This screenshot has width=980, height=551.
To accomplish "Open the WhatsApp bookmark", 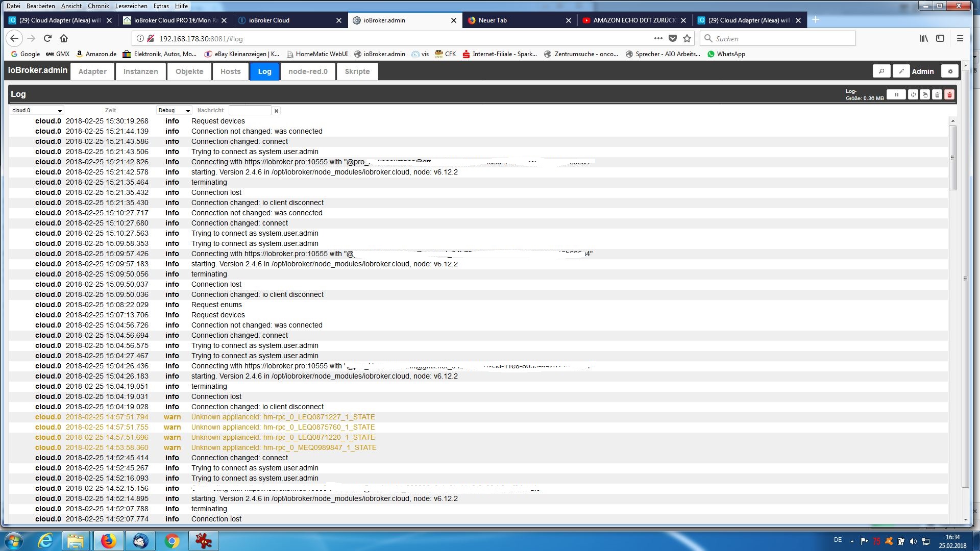I will [x=726, y=54].
